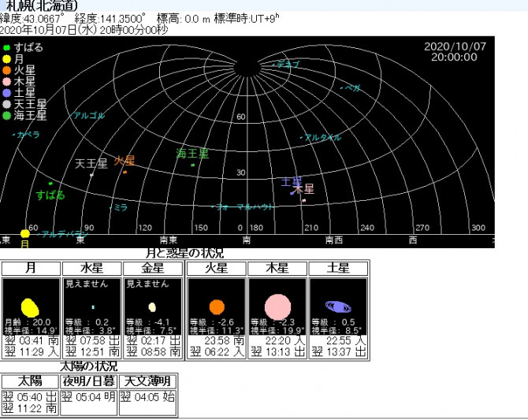
Task: Click the green すばる label in the sky chart
Action: [x=50, y=195]
